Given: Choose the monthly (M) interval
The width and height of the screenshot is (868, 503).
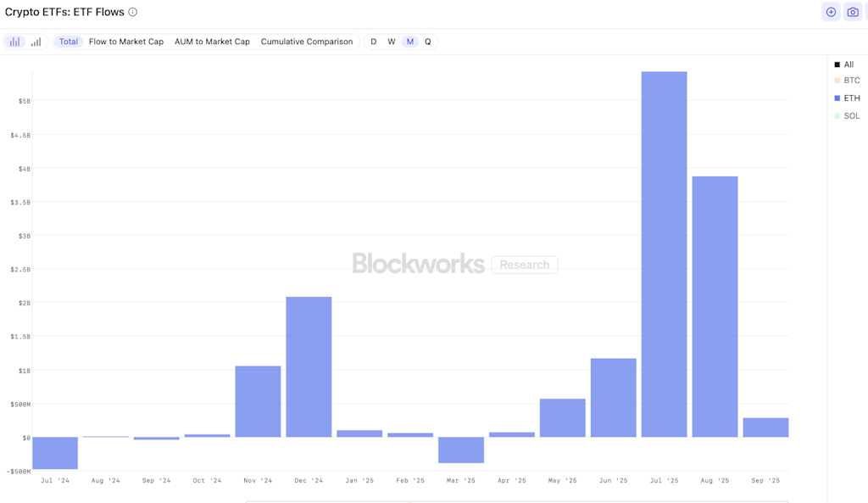Looking at the screenshot, I should tap(410, 42).
